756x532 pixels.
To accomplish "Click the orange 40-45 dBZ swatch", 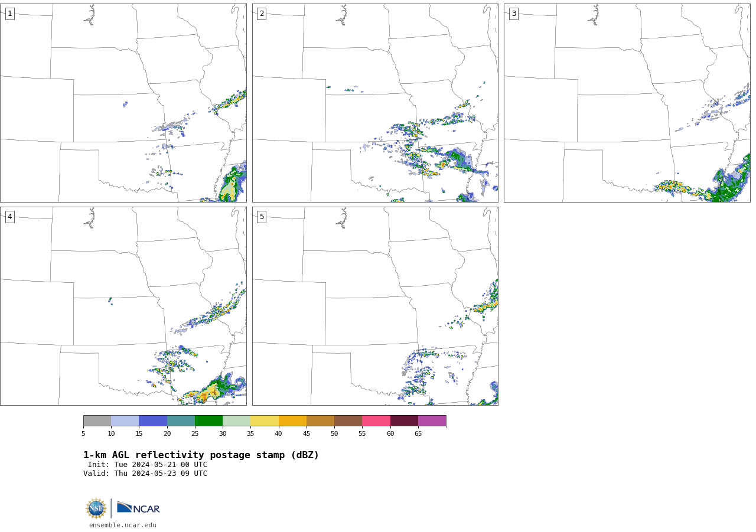I will click(x=292, y=420).
